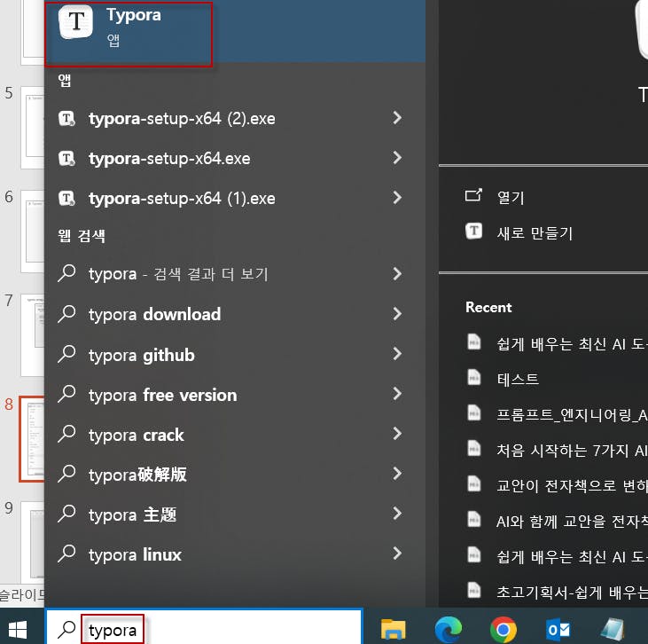Expand the 'typora 主题' suggestion chevron
This screenshot has width=648, height=644.
pyautogui.click(x=397, y=514)
